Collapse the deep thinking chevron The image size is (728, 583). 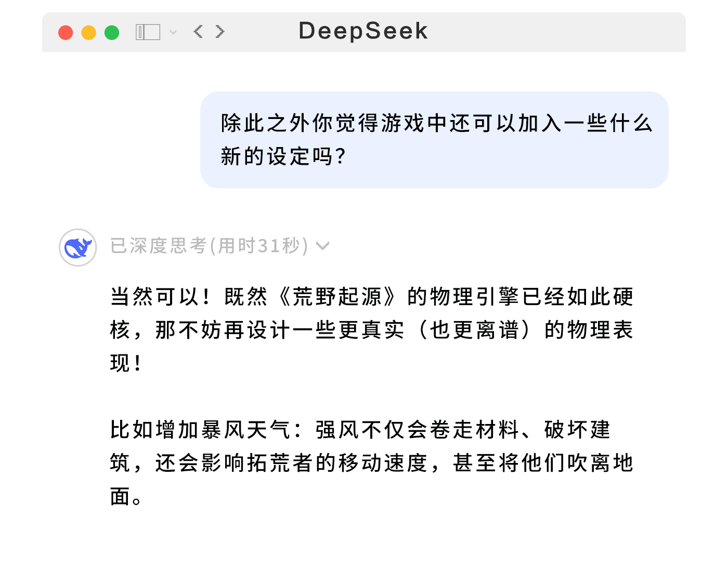(323, 246)
